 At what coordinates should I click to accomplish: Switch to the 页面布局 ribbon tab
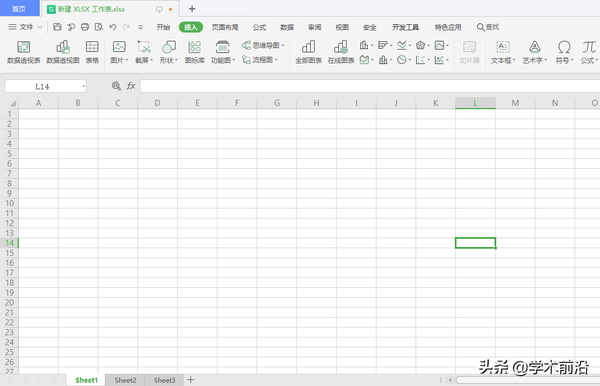225,27
